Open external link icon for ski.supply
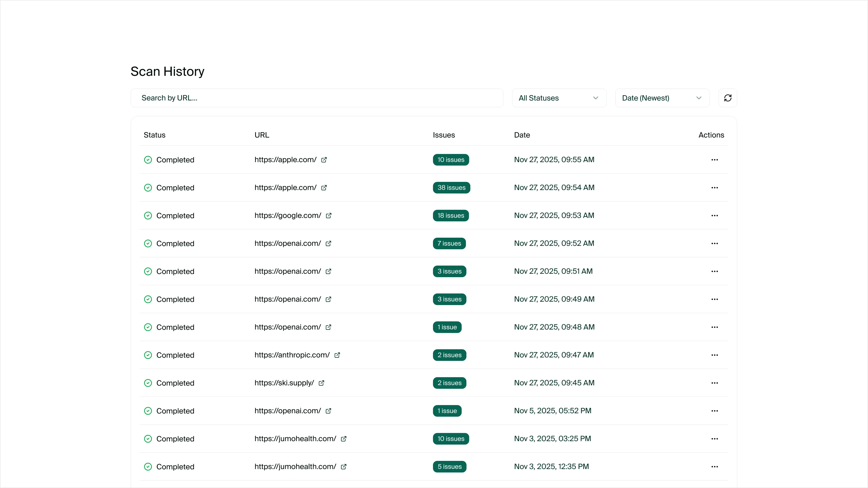This screenshot has height=488, width=868. tap(321, 383)
